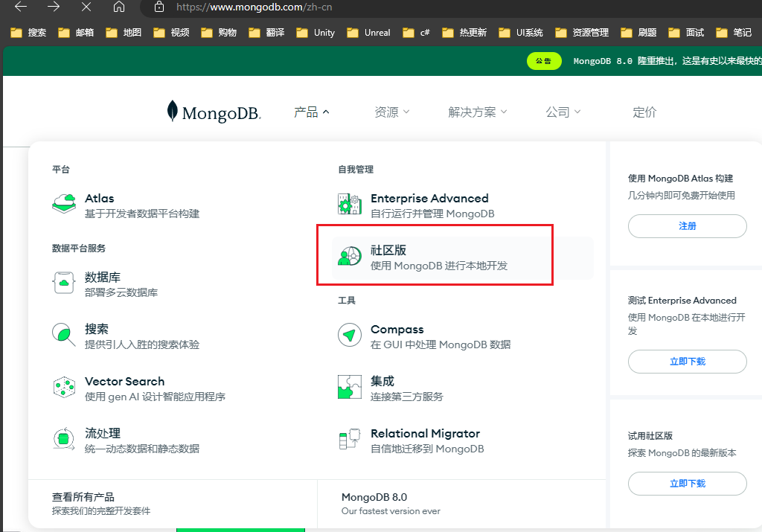The height and width of the screenshot is (532, 762).
Task: Open the 定价 pricing page
Action: click(644, 112)
